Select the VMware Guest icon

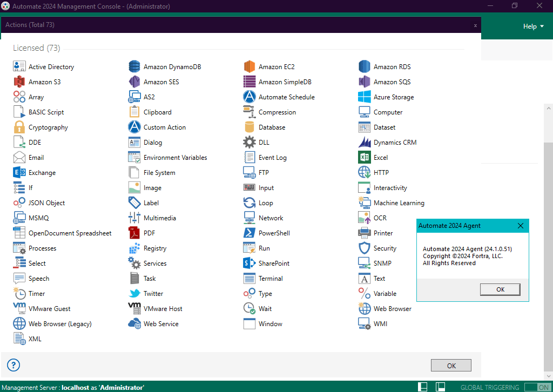tap(19, 308)
